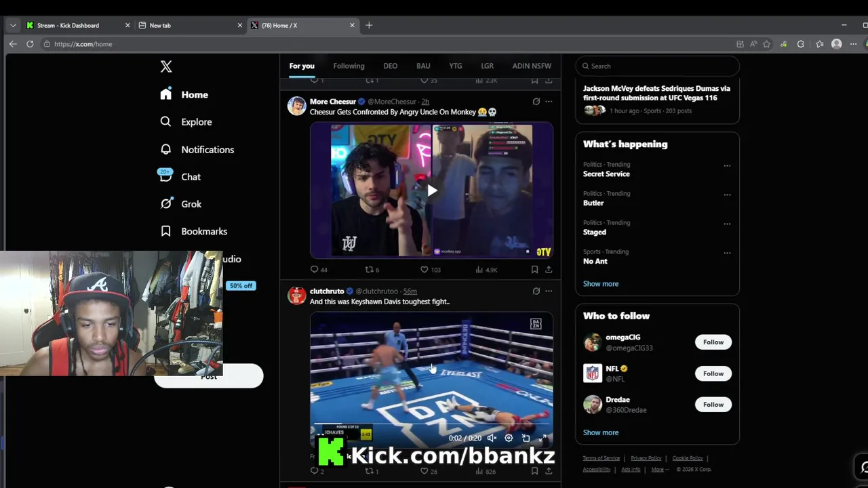
Task: Click the X logo in the sidebar
Action: click(x=166, y=66)
